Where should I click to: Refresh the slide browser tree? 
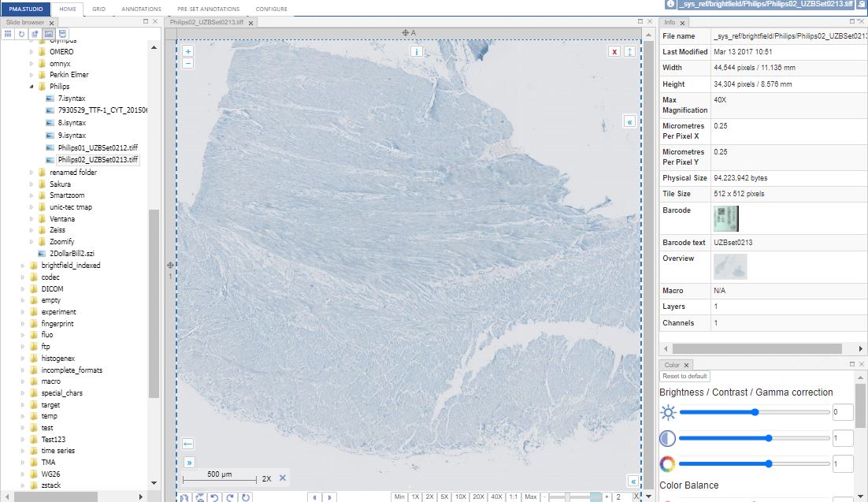pos(22,34)
